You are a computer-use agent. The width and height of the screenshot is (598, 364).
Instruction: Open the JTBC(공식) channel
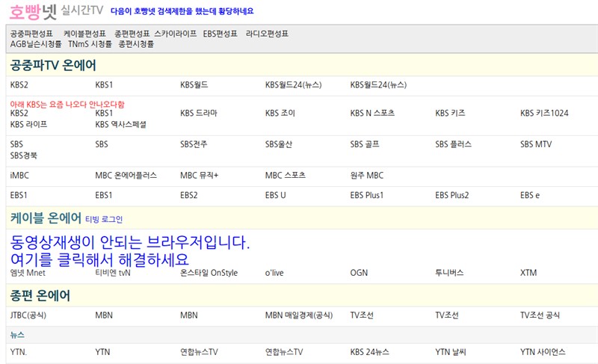click(28, 315)
